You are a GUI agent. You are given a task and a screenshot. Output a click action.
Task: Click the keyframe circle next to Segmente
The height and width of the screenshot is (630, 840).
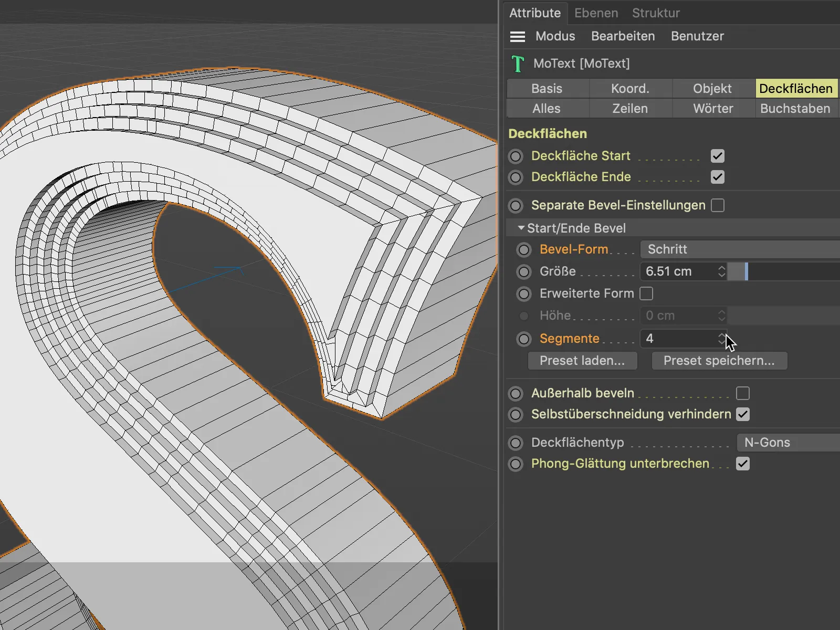pos(524,339)
